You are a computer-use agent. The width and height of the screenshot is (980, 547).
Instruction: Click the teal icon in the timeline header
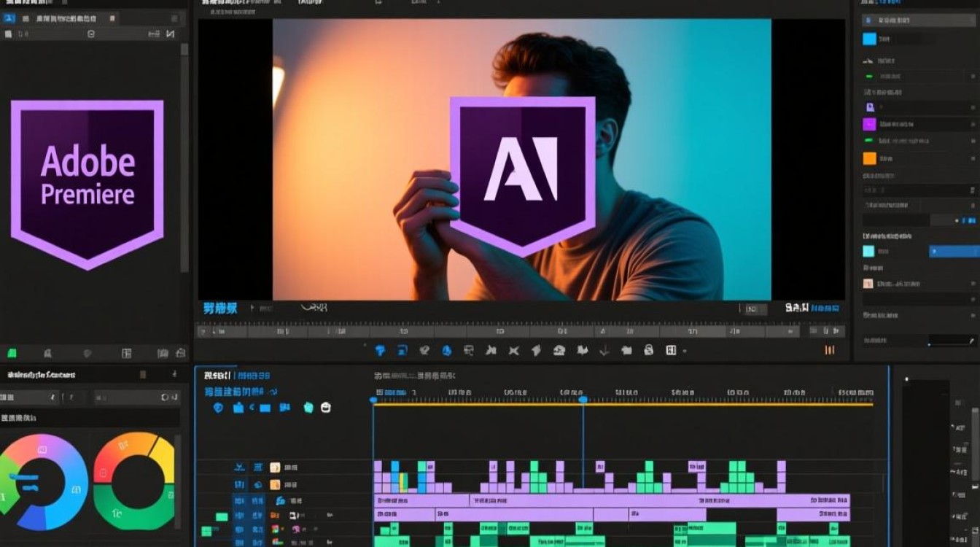point(308,408)
